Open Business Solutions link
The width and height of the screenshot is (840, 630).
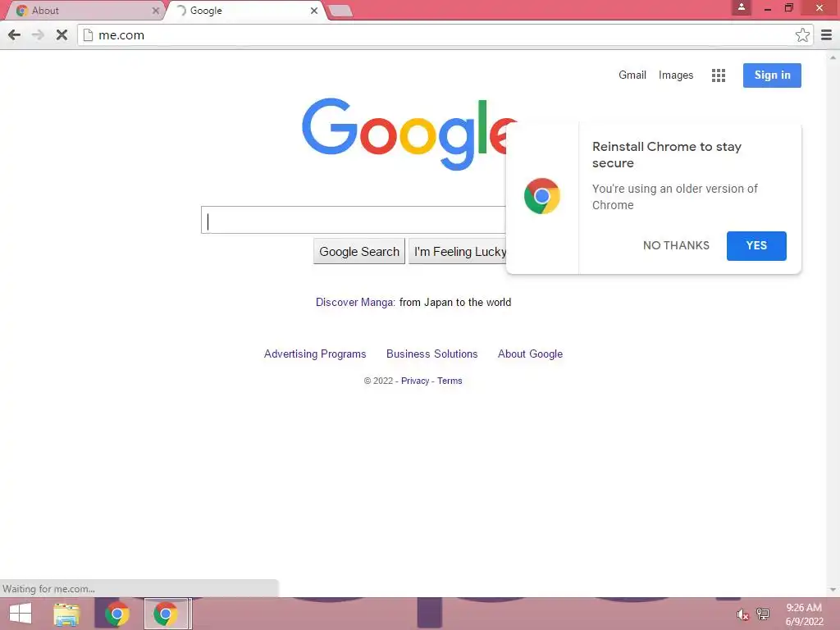(431, 354)
